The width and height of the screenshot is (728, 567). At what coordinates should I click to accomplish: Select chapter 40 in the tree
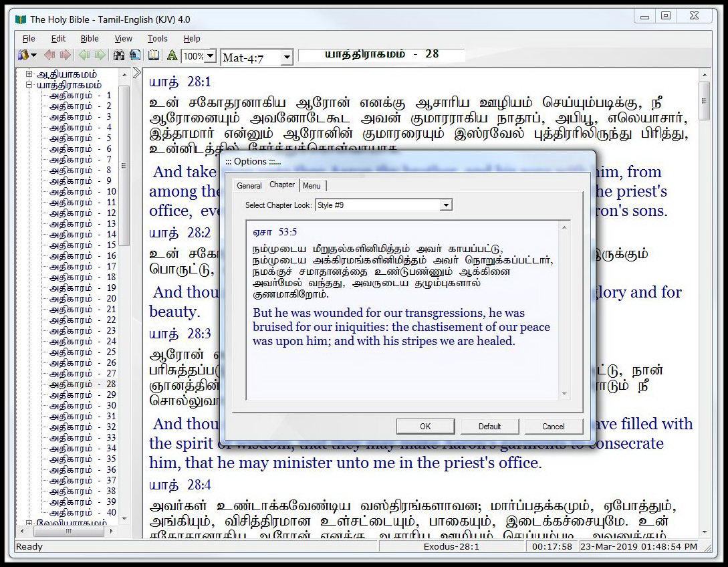tap(83, 513)
